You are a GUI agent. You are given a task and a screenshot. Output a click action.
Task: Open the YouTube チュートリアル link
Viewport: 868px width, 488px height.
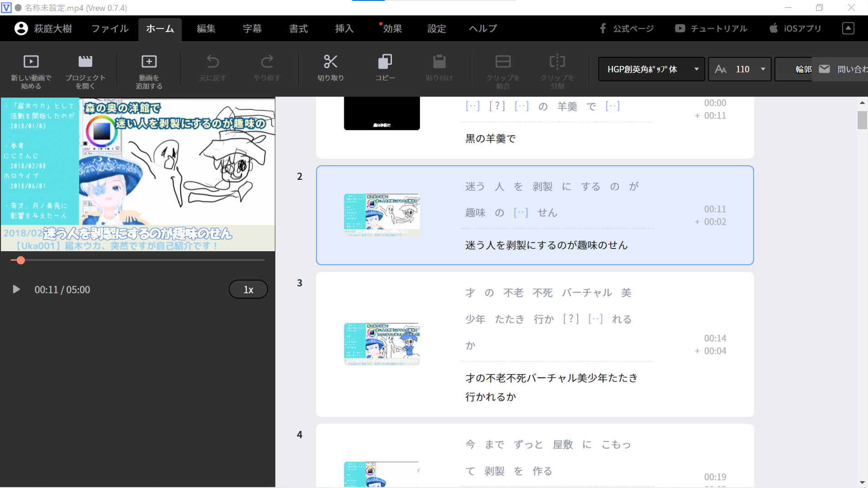pyautogui.click(x=711, y=28)
